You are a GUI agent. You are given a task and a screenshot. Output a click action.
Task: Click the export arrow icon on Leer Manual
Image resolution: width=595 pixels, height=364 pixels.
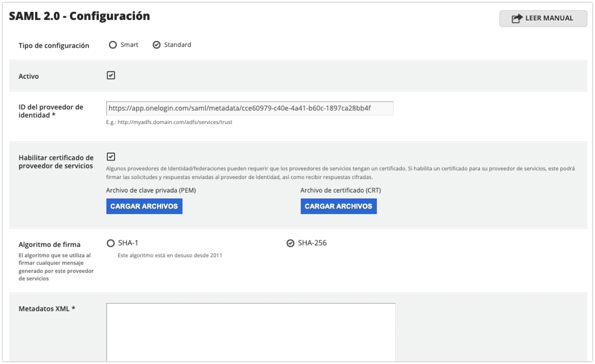click(517, 18)
